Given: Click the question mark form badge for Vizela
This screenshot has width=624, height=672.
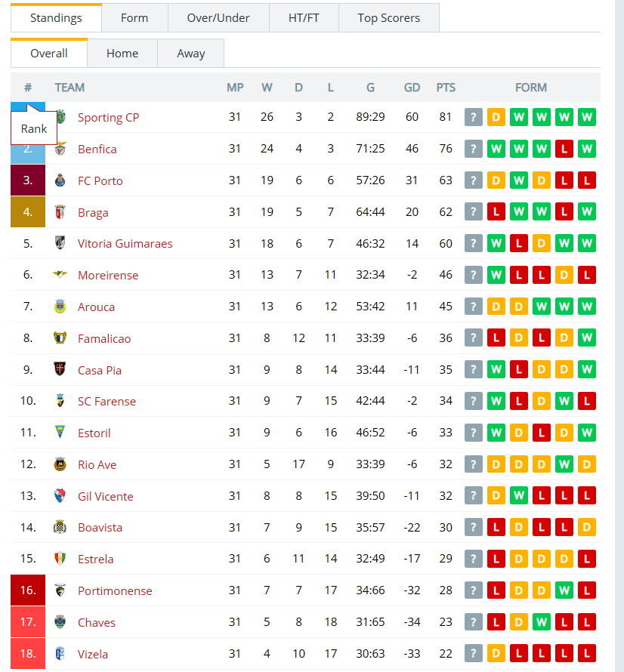Looking at the screenshot, I should pos(474,654).
